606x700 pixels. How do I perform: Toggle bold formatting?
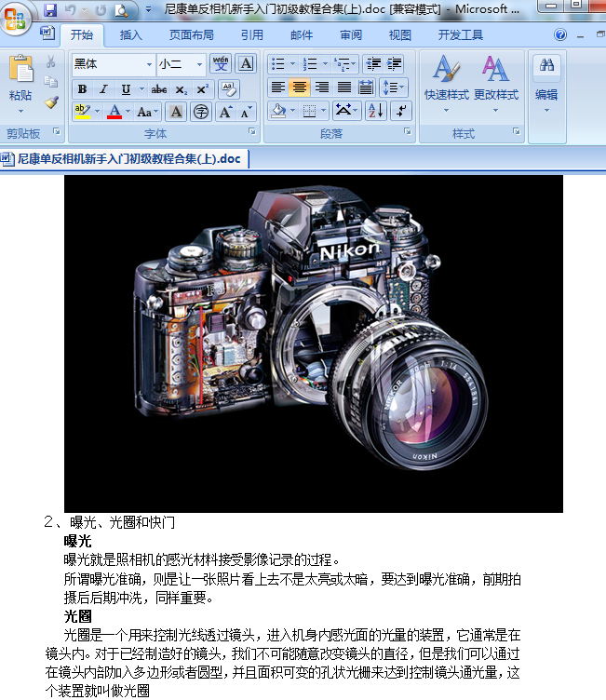(82, 89)
